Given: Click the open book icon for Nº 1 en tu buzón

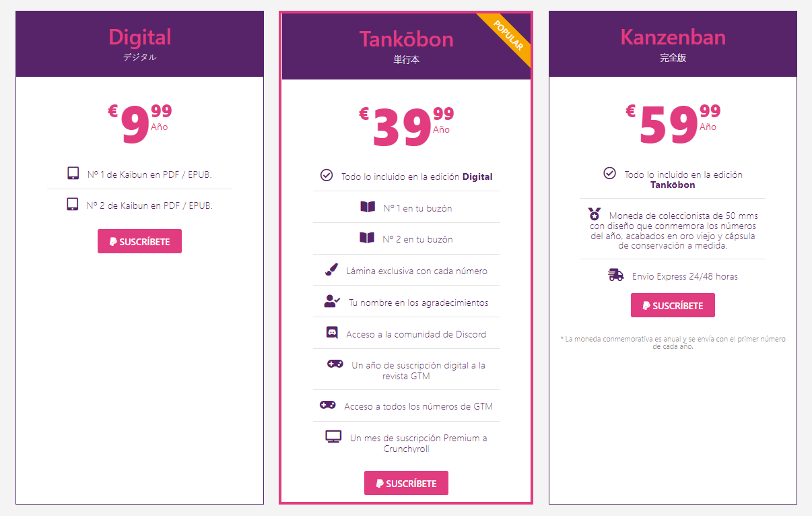Looking at the screenshot, I should click(x=368, y=207).
